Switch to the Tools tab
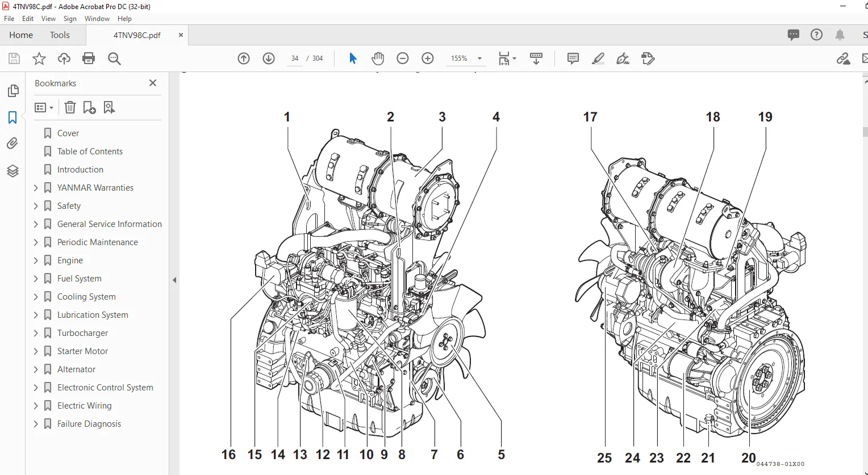The height and width of the screenshot is (475, 868). pos(60,35)
